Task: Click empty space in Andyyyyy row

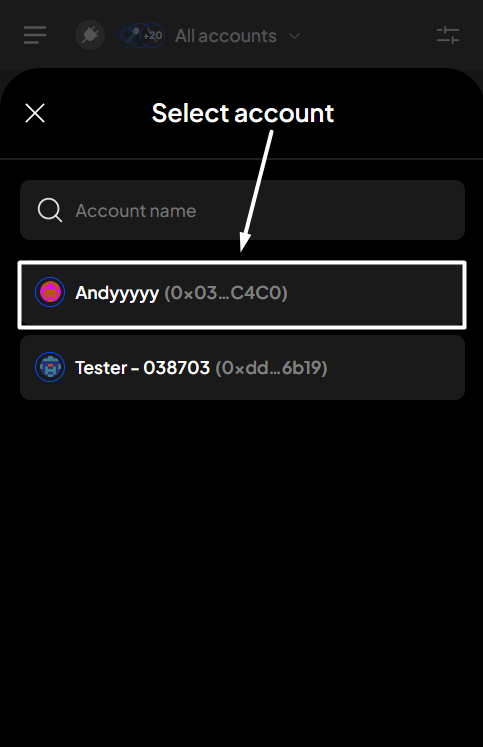Action: (376, 295)
